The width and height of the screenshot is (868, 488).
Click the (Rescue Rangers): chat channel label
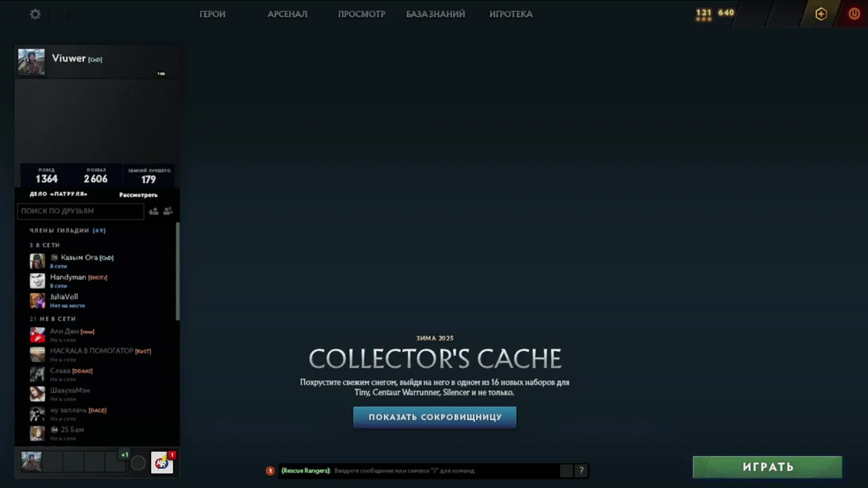click(x=306, y=470)
